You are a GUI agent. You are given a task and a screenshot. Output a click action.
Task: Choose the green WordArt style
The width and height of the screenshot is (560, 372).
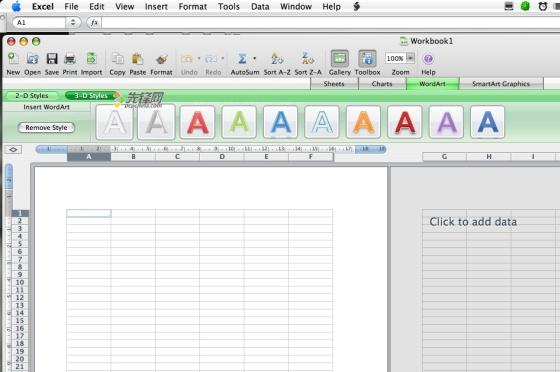click(x=239, y=122)
